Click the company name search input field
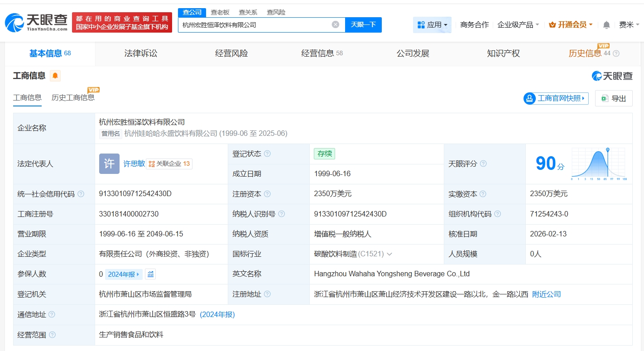Screen dimensions: 644x351 pyautogui.click(x=254, y=25)
